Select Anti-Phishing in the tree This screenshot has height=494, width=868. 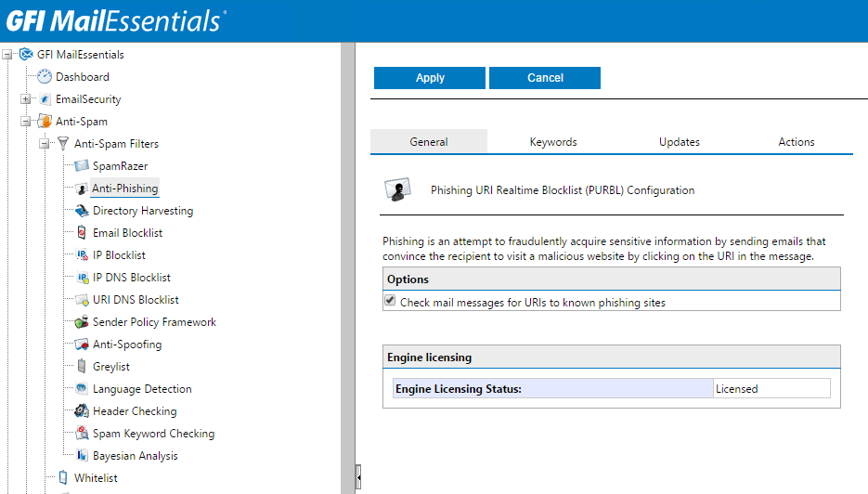coord(124,188)
